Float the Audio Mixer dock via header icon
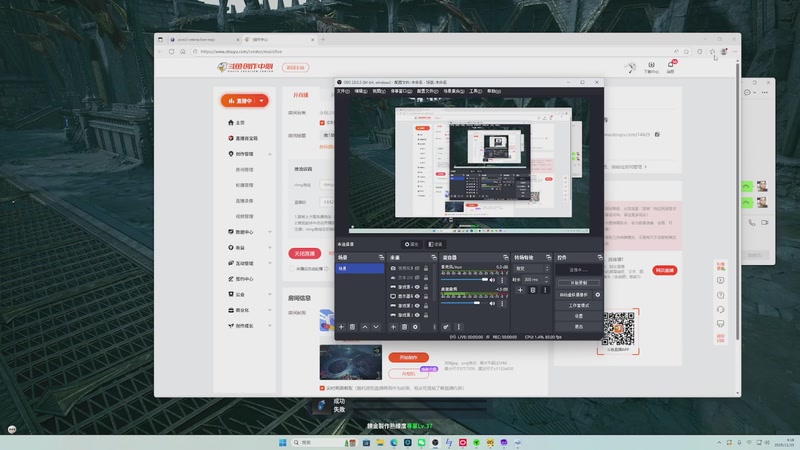Image resolution: width=800 pixels, height=450 pixels. (x=506, y=258)
